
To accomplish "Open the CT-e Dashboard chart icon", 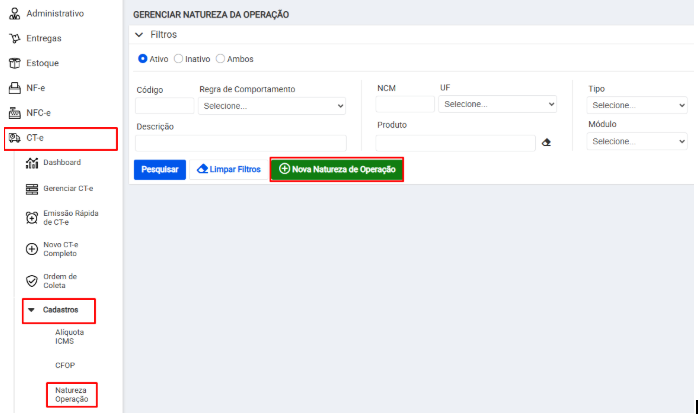I will point(31,163).
